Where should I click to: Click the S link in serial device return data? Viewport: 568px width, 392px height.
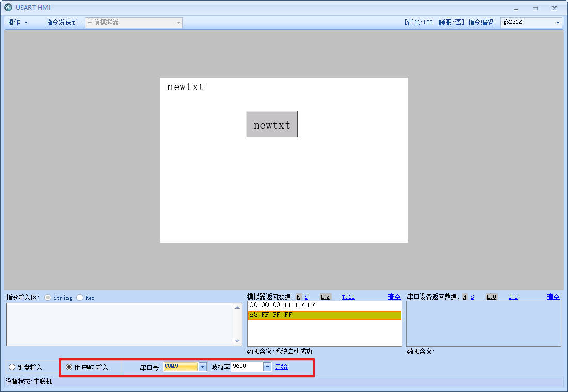pyautogui.click(x=472, y=297)
